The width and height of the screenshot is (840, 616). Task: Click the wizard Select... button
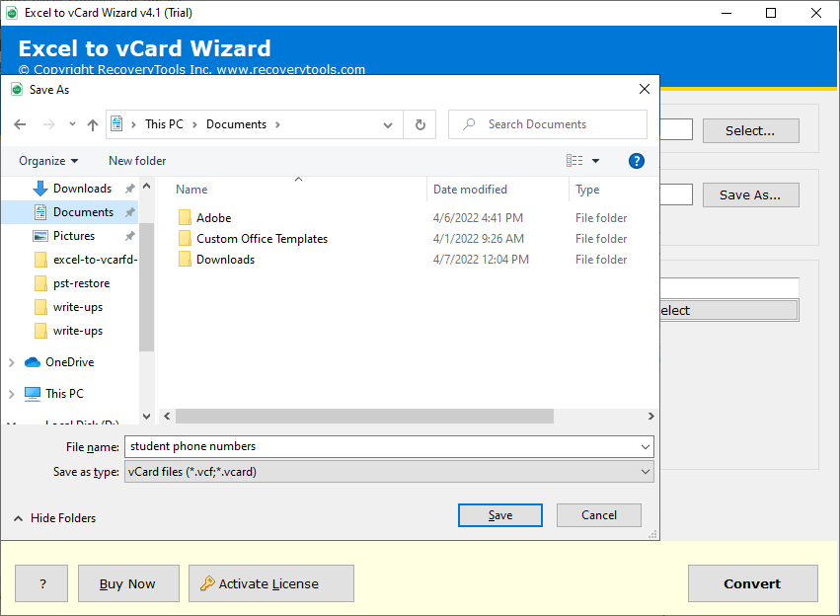click(x=750, y=130)
